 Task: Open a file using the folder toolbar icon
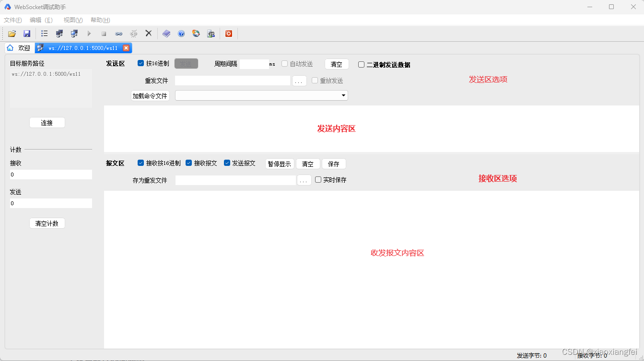coord(12,34)
